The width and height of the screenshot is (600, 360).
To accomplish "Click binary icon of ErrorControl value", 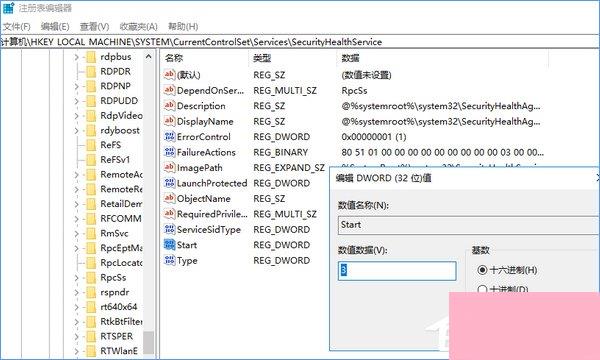I will [169, 136].
